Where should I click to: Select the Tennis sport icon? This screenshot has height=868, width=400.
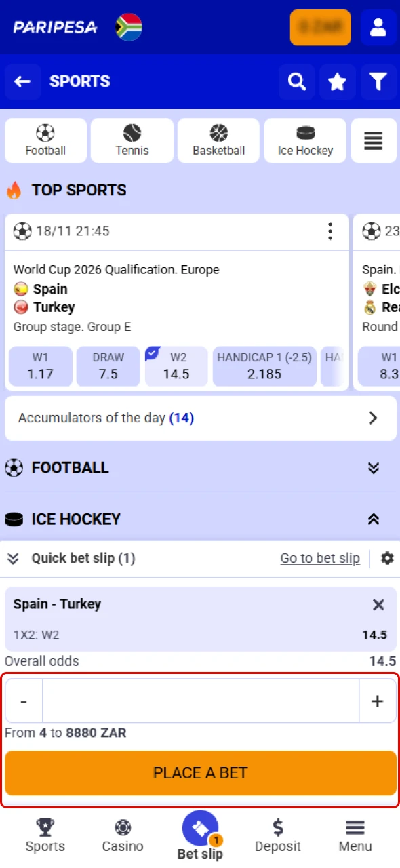pos(132,140)
